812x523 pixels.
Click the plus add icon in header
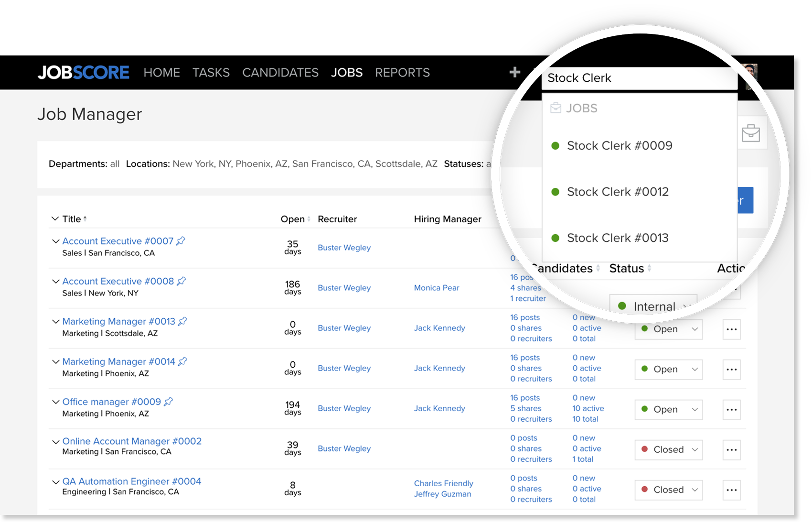[x=514, y=72]
